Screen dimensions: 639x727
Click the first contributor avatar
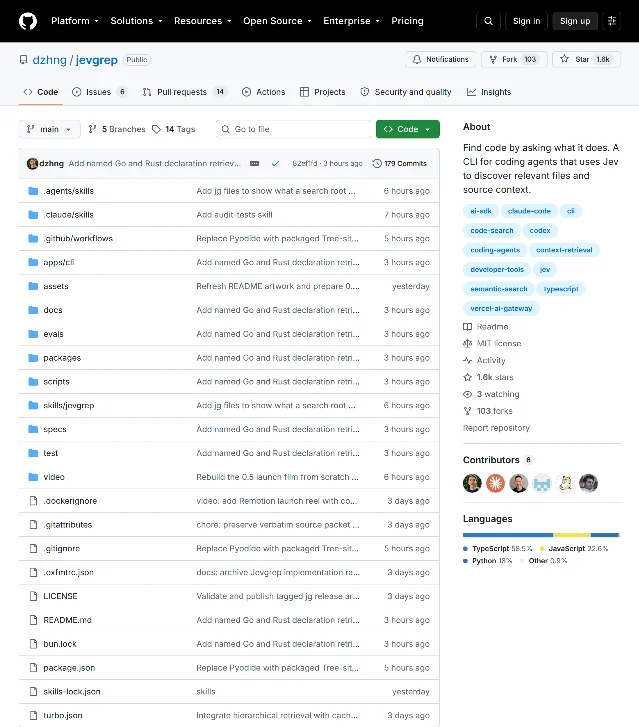[x=472, y=483]
